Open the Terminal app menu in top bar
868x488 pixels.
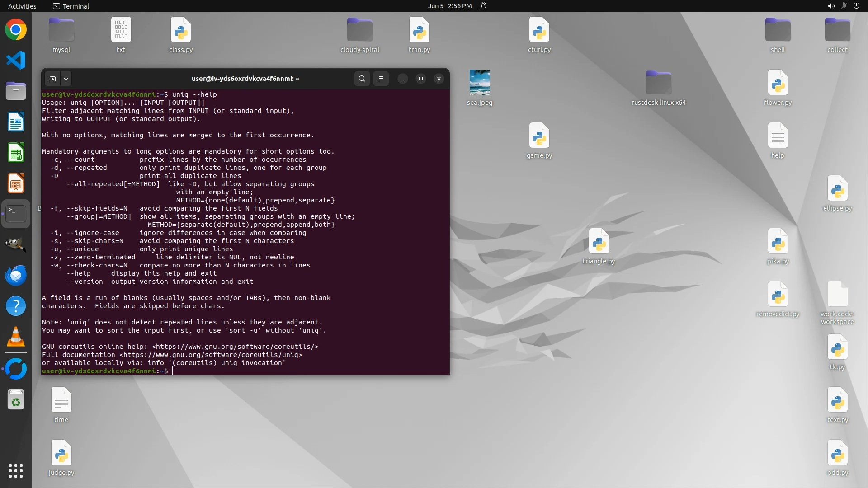tap(71, 6)
